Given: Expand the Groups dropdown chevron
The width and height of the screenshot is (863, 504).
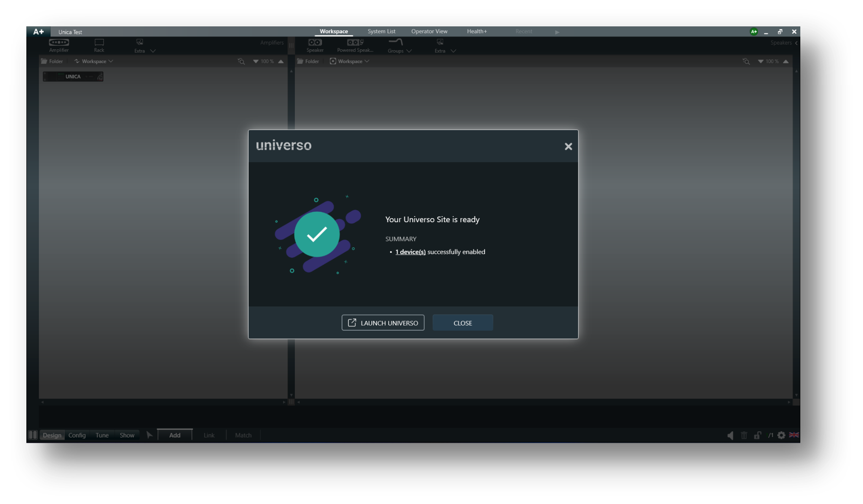Looking at the screenshot, I should click(x=409, y=51).
